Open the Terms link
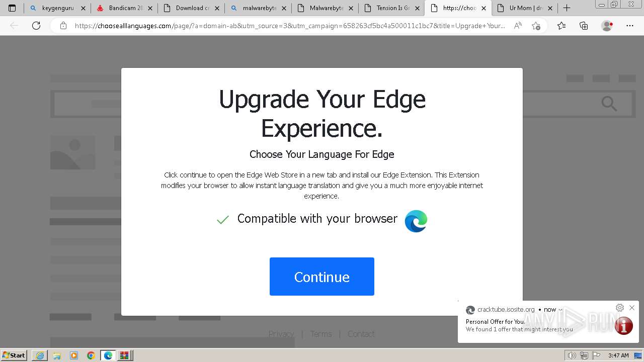The width and height of the screenshot is (644, 362). point(321,334)
